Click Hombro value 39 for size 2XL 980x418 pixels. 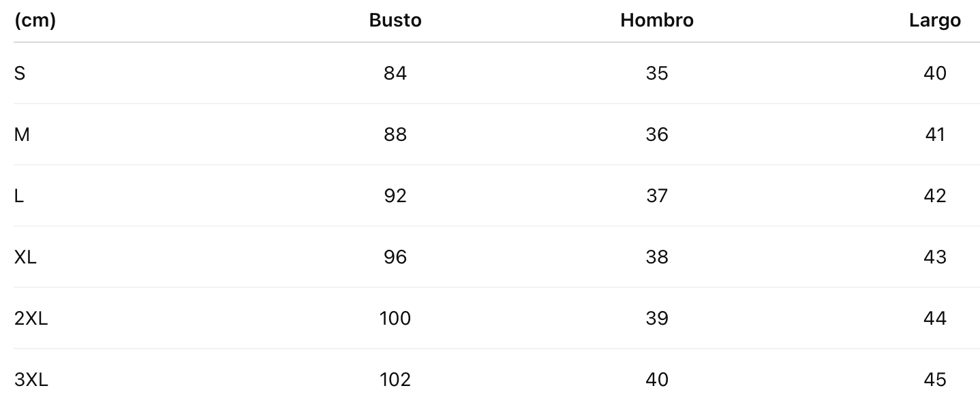[657, 318]
